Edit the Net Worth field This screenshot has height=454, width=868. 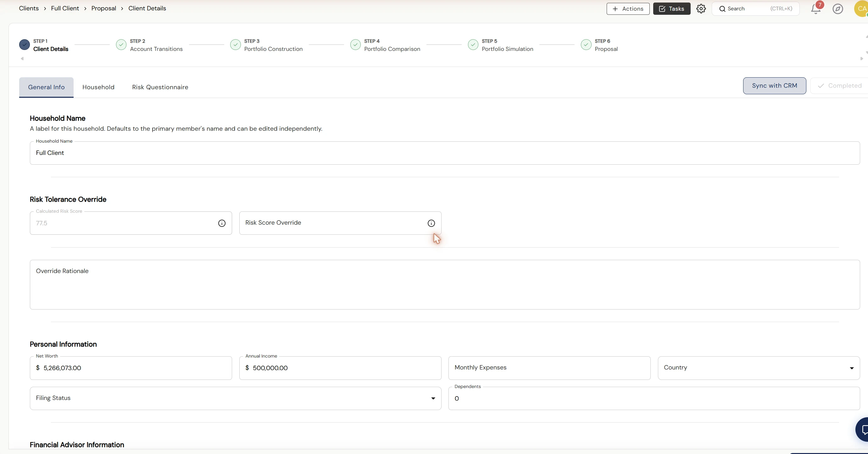tap(131, 368)
